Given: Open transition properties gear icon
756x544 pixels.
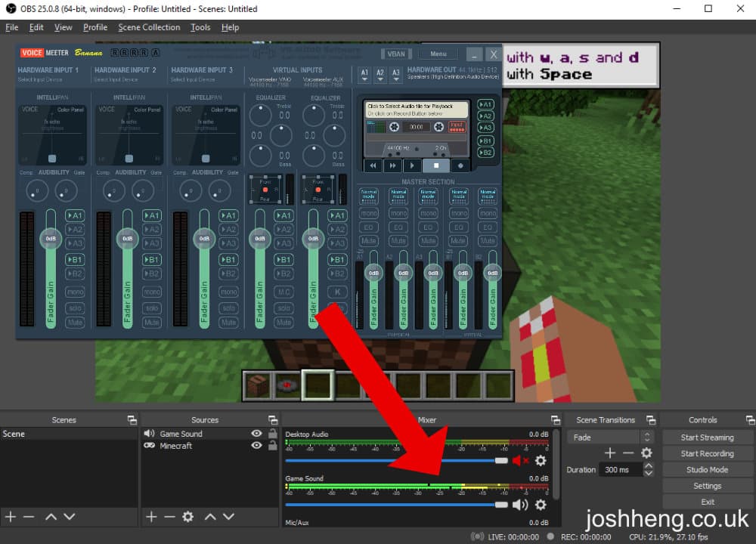Looking at the screenshot, I should pos(646,453).
